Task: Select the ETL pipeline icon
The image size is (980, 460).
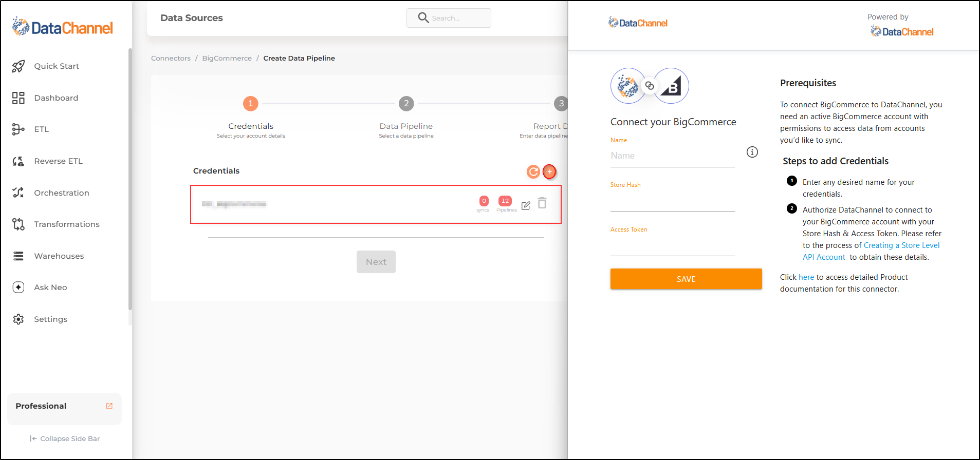Action: pyautogui.click(x=19, y=129)
